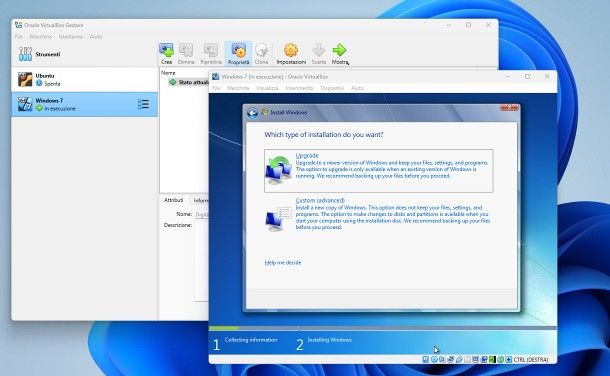Screen dimensions: 610x376
Task: Click the display status bar icon
Action: tap(475, 360)
